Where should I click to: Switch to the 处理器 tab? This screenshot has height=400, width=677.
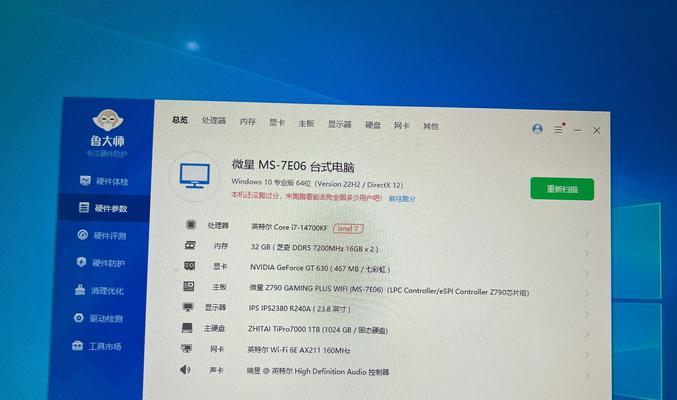pos(214,121)
